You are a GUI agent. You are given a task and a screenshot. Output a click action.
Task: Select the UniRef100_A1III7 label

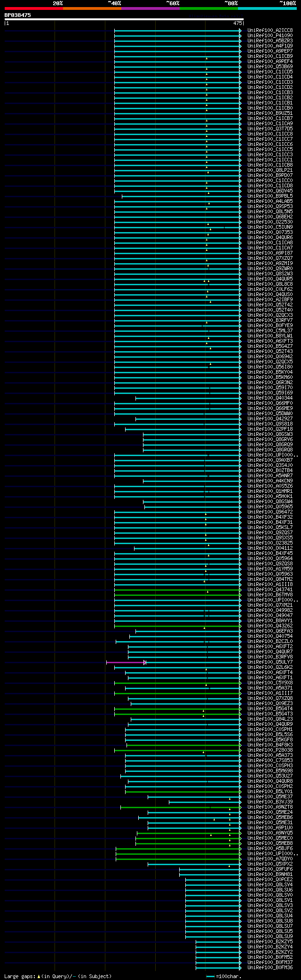coord(270,693)
